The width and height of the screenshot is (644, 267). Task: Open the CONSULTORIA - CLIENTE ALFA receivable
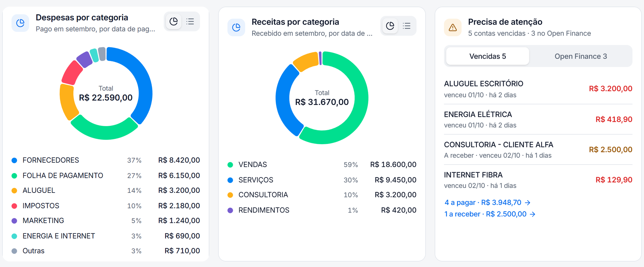[x=538, y=150]
